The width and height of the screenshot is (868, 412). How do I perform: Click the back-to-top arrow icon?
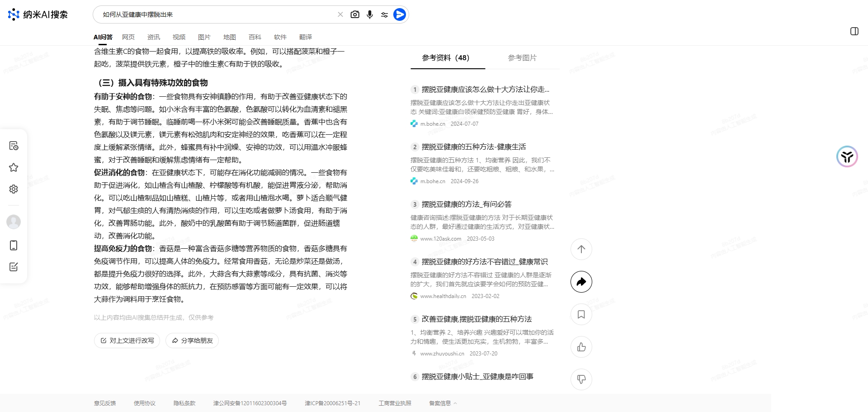(x=581, y=249)
